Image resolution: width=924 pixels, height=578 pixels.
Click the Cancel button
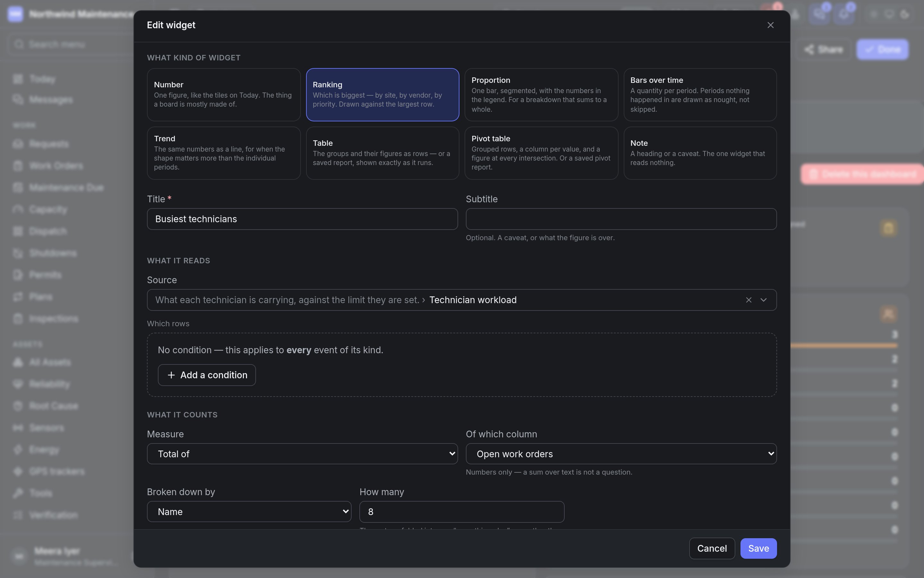[x=712, y=548]
